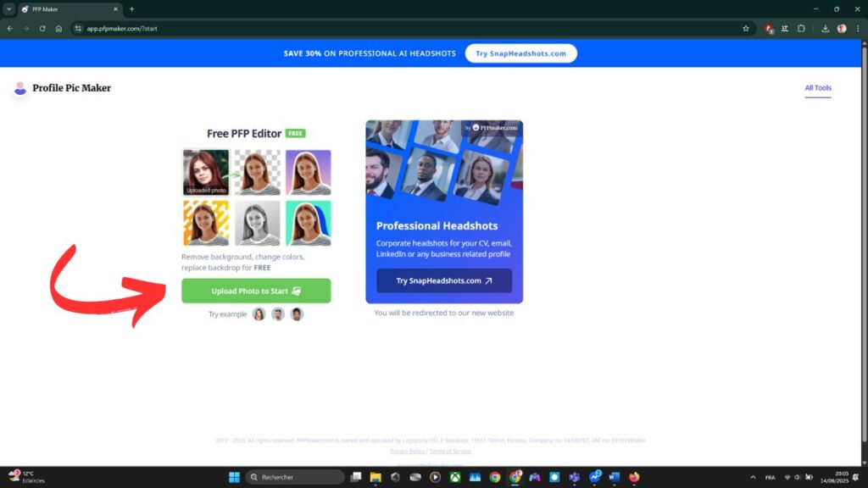Click the Profile Pic Maker logo
The width and height of the screenshot is (868, 488).
click(62, 88)
